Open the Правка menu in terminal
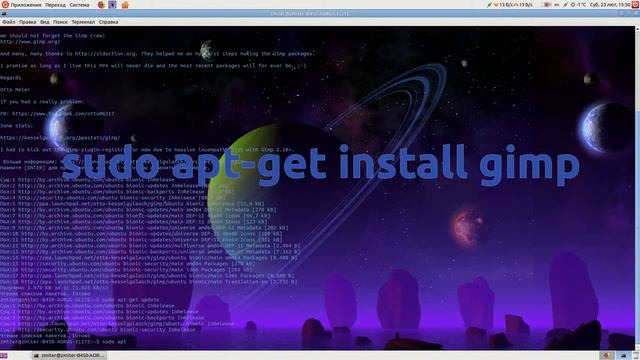Viewport: 640px width, 360px height. (27, 22)
